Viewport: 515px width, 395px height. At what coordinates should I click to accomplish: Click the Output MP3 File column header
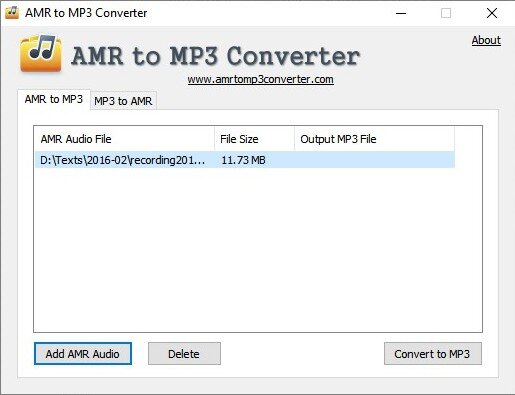click(x=374, y=139)
